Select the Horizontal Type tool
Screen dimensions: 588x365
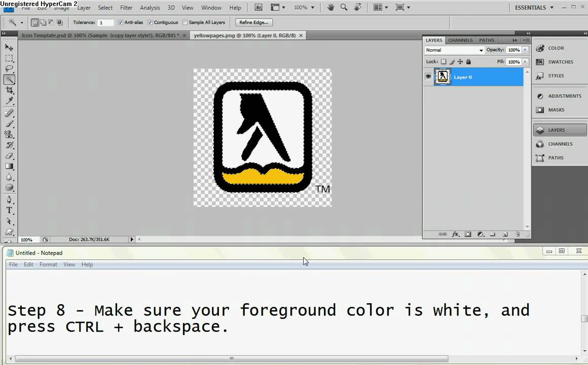coord(9,209)
